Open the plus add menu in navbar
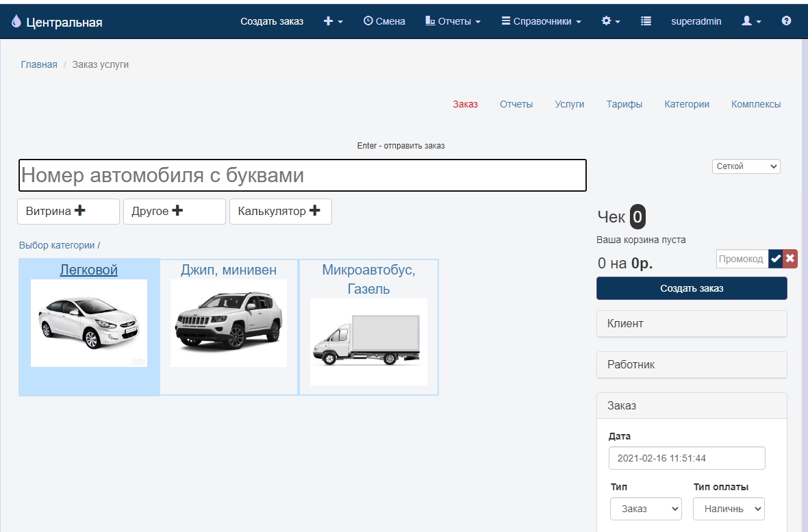The image size is (808, 532). (x=333, y=21)
